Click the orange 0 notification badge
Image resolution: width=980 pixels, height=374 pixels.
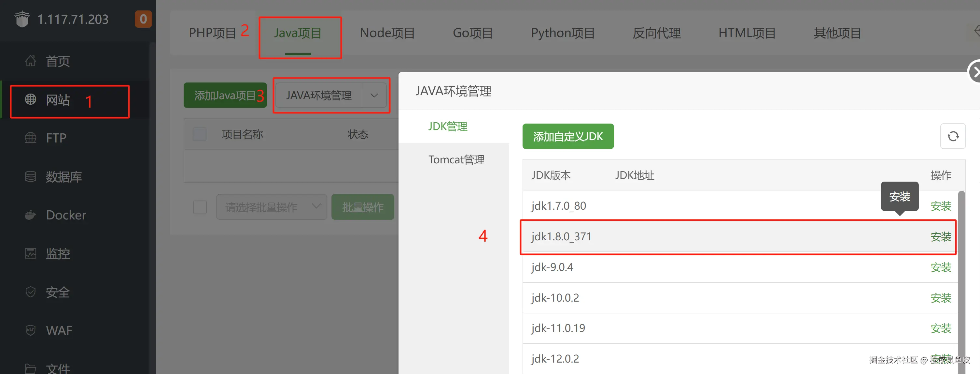point(143,19)
